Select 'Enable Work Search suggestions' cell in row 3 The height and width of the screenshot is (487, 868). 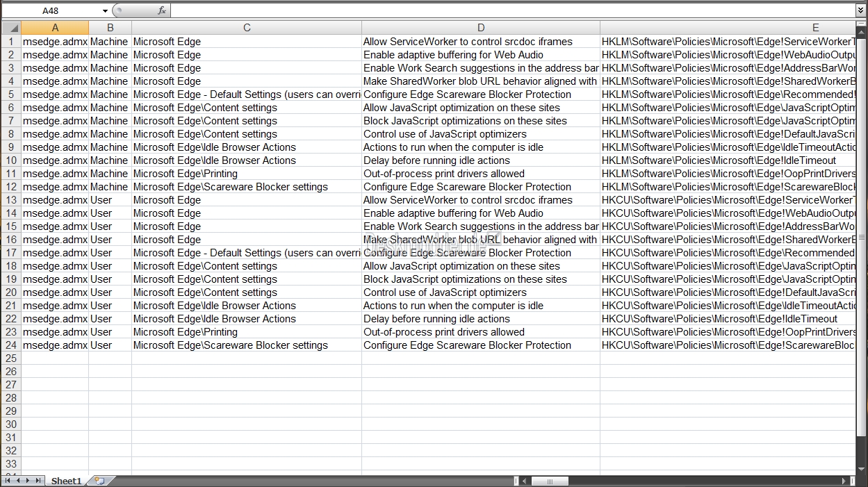click(481, 68)
